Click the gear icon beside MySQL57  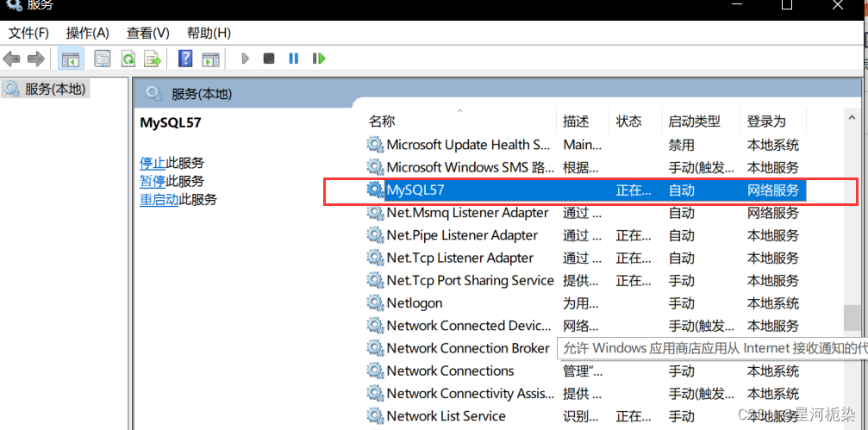pos(375,190)
